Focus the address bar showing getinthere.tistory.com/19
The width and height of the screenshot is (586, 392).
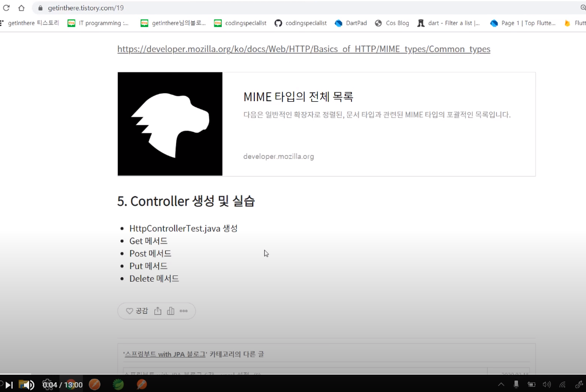[306, 8]
